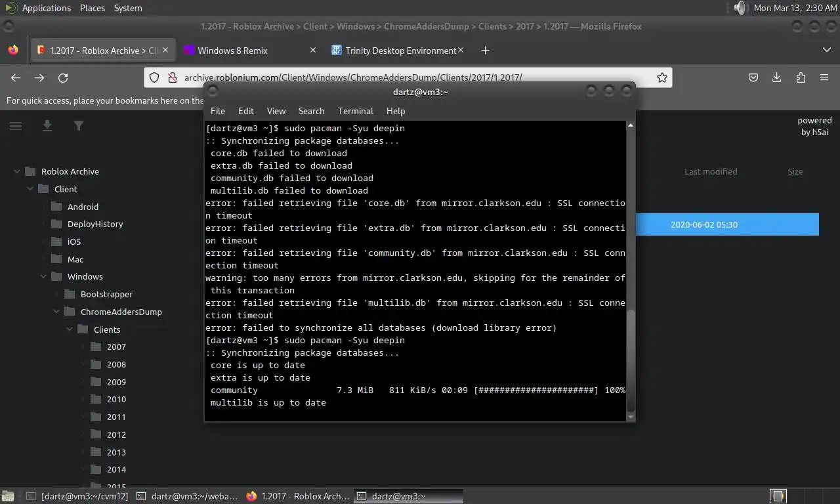The height and width of the screenshot is (504, 840).
Task: Collapse the ChromeAddersDump folder chevron
Action: tap(56, 312)
